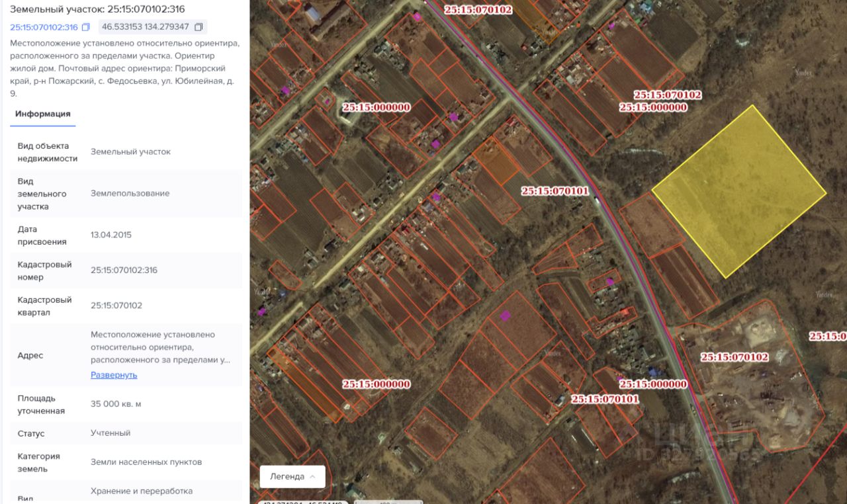847x504 pixels.
Task: Click the heading 'Земельный участок: 25:15:070102:316'
Action: tap(97, 9)
